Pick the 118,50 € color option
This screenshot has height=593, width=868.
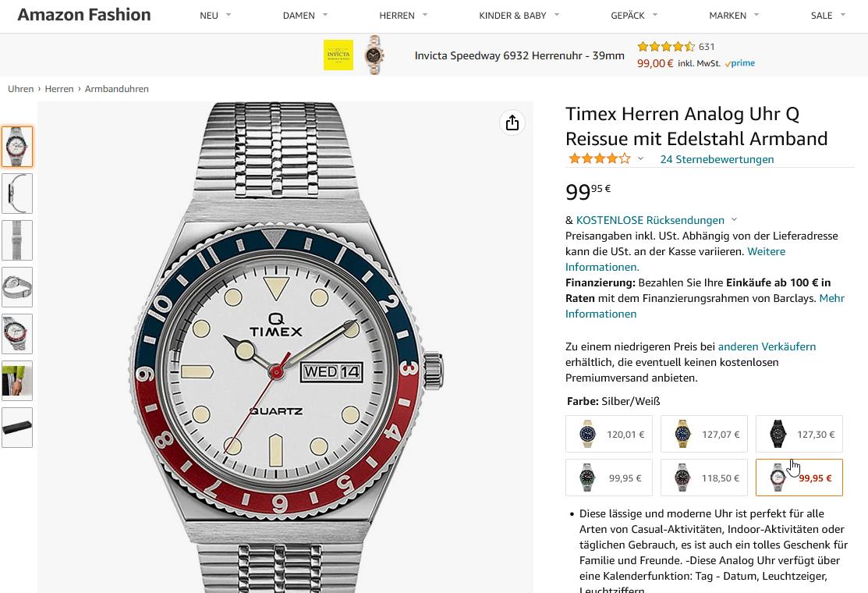[703, 478]
